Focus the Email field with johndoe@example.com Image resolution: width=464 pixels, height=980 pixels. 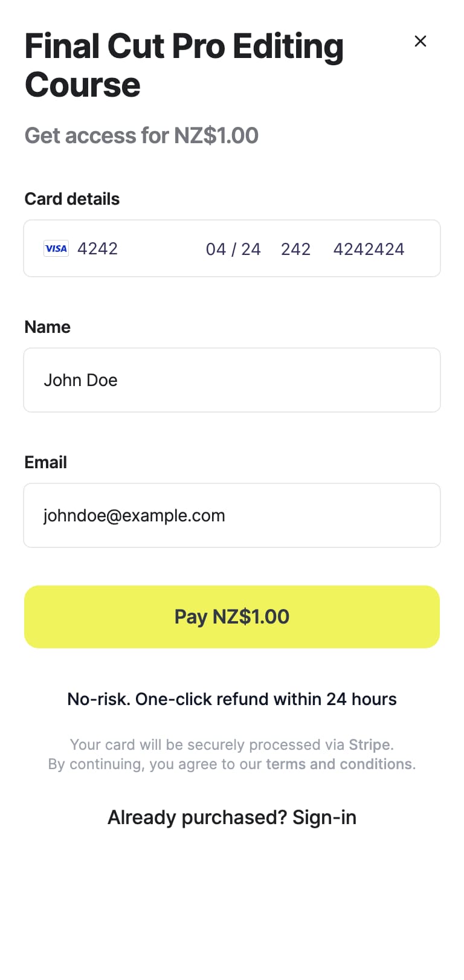pyautogui.click(x=232, y=515)
